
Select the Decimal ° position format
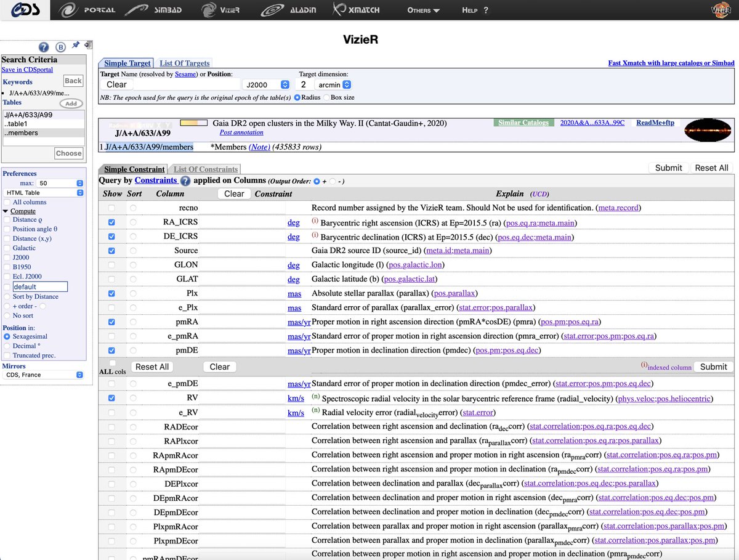pos(7,346)
